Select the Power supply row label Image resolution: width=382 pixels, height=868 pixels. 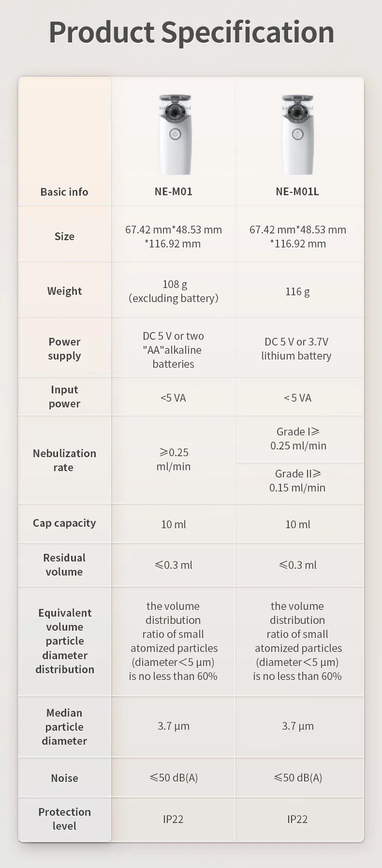[x=64, y=348]
